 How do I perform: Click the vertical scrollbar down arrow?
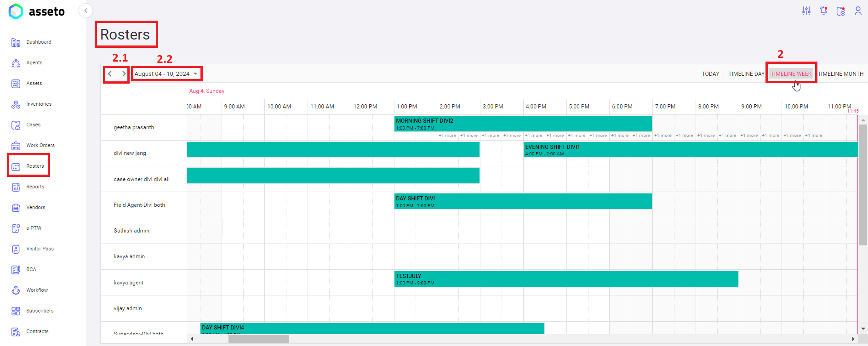tap(863, 329)
